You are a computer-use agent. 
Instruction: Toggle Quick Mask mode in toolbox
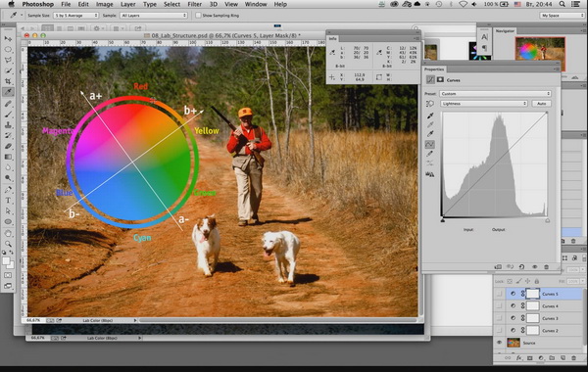pyautogui.click(x=8, y=275)
